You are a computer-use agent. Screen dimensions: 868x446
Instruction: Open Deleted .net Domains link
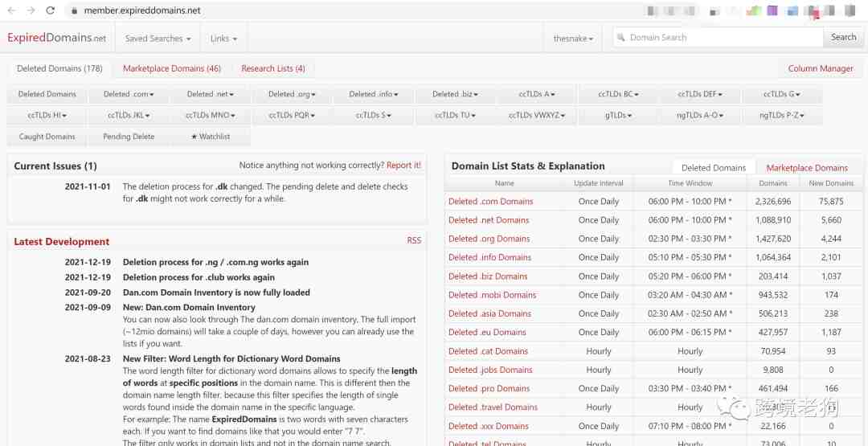(x=489, y=220)
